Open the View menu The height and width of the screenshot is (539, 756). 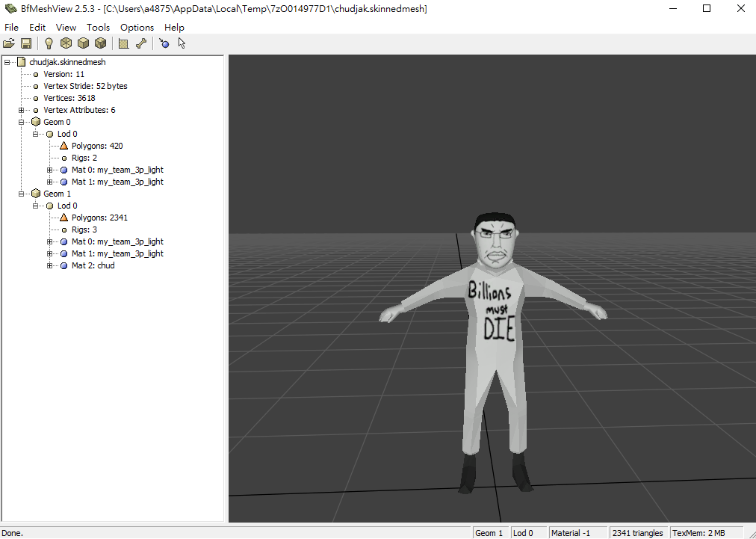[x=66, y=28]
